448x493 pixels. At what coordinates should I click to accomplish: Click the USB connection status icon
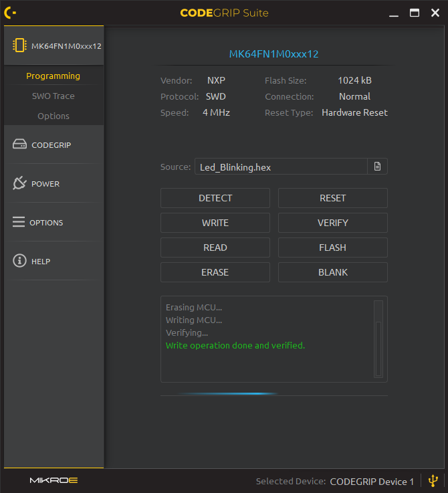(x=433, y=480)
